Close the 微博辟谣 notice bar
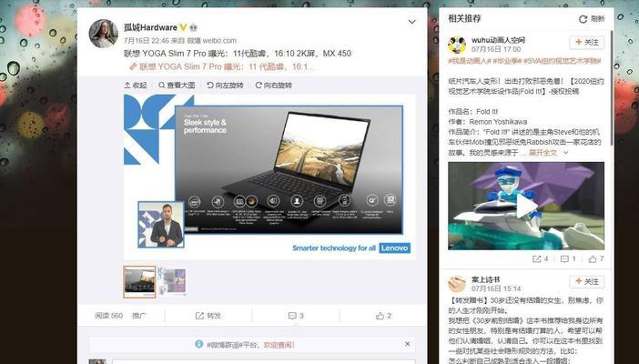The image size is (639, 364). coord(408,344)
